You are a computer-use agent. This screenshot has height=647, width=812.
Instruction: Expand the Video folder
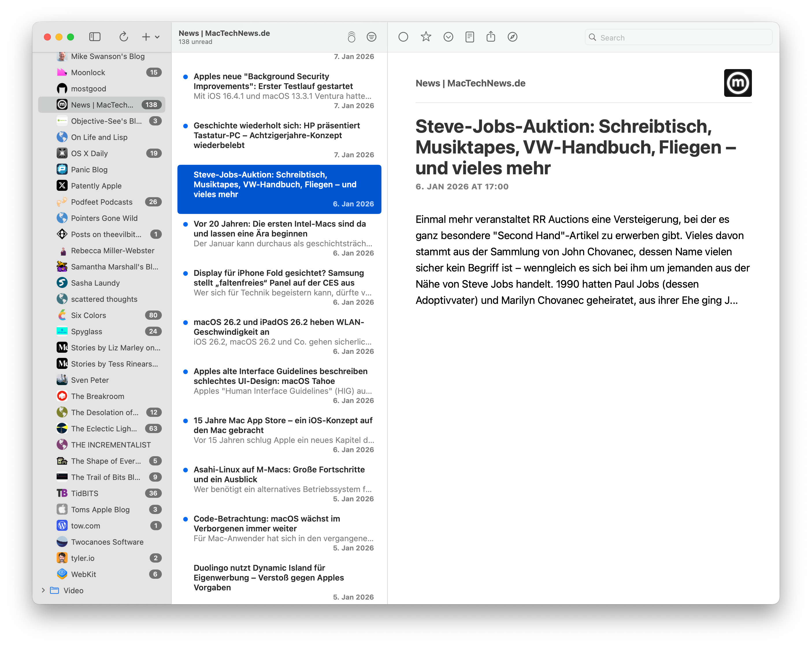click(x=43, y=590)
